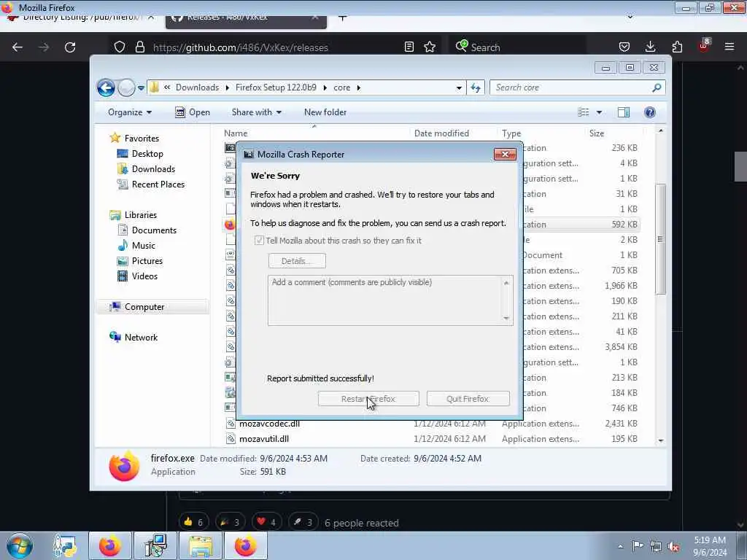This screenshot has width=747, height=560.
Task: Sort by Date modified column header
Action: (441, 133)
